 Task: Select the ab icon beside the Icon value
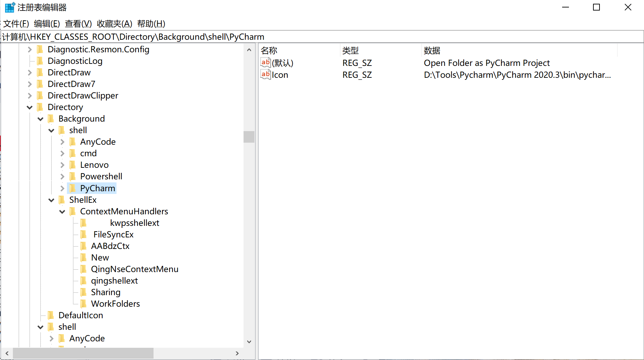pos(265,74)
